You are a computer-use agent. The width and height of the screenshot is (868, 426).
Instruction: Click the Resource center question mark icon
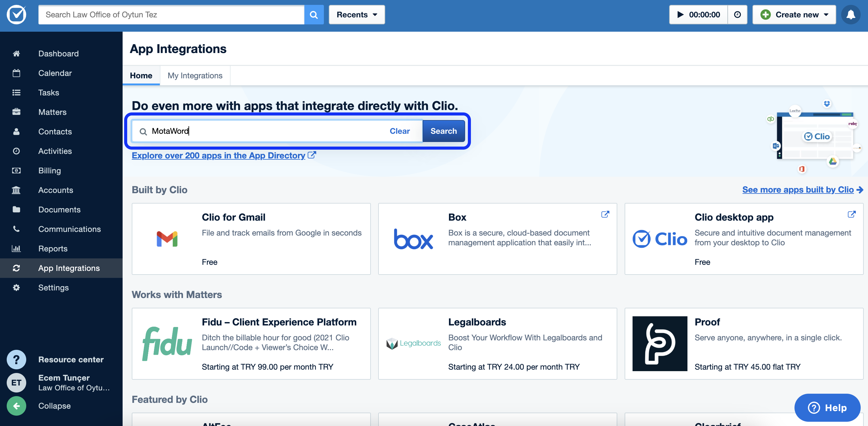click(x=16, y=359)
